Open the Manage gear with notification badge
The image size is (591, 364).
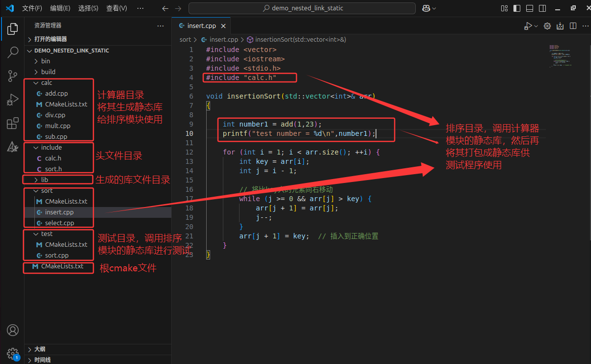(13, 353)
